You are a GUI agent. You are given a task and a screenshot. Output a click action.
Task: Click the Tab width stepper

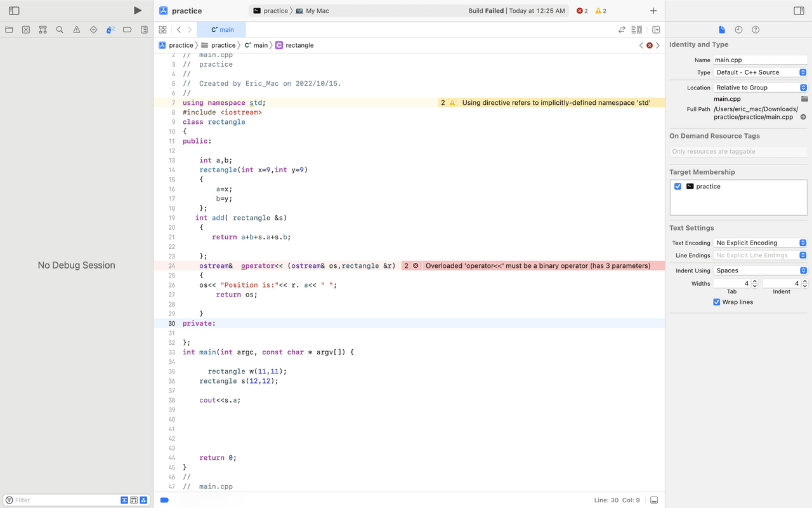754,283
